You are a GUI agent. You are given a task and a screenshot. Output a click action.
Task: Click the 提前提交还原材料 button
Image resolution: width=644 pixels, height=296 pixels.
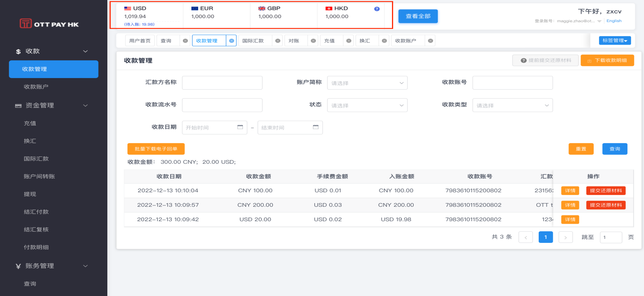pos(546,60)
